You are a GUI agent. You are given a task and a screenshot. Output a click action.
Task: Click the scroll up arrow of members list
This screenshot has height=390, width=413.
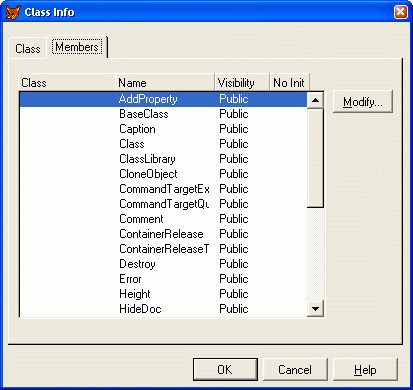[x=315, y=100]
